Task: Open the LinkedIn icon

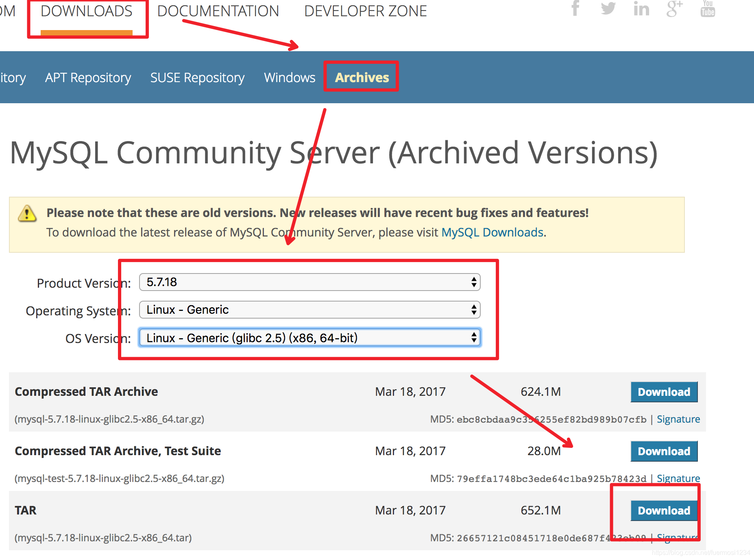Action: [x=641, y=9]
